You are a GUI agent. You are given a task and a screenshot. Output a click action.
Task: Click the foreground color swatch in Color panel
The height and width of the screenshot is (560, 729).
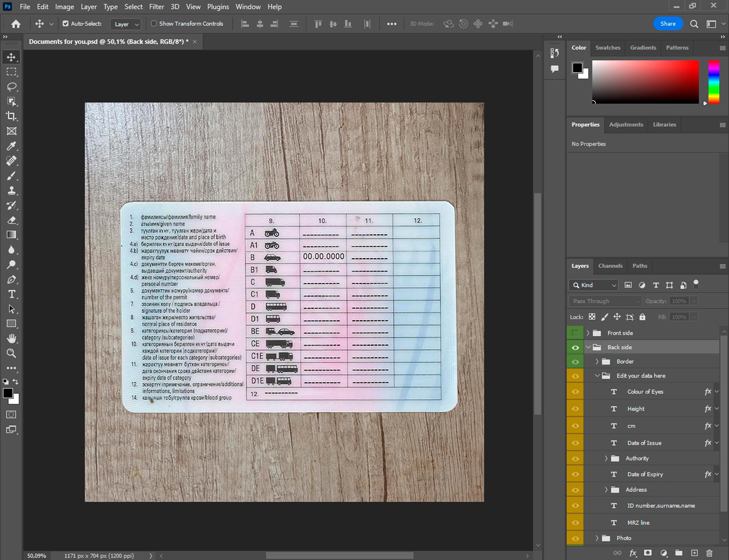point(577,68)
